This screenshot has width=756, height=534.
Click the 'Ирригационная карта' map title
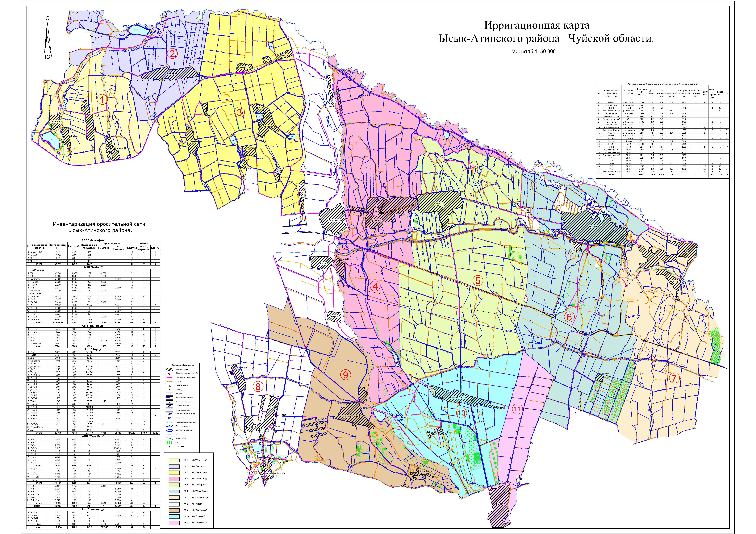pos(537,25)
